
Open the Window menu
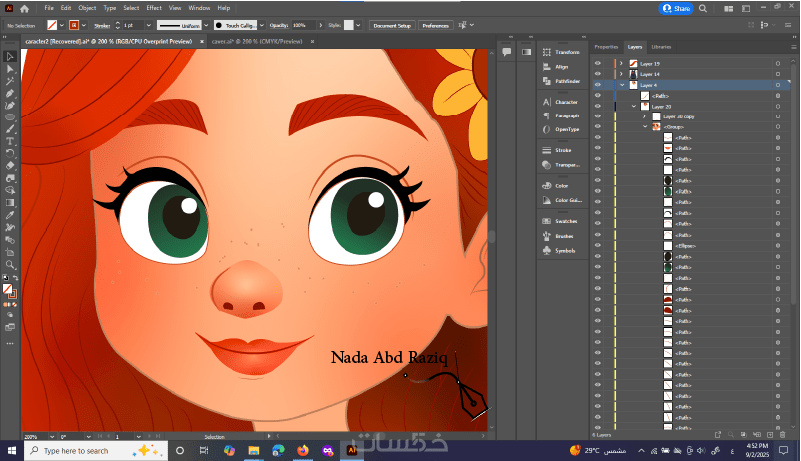[199, 8]
